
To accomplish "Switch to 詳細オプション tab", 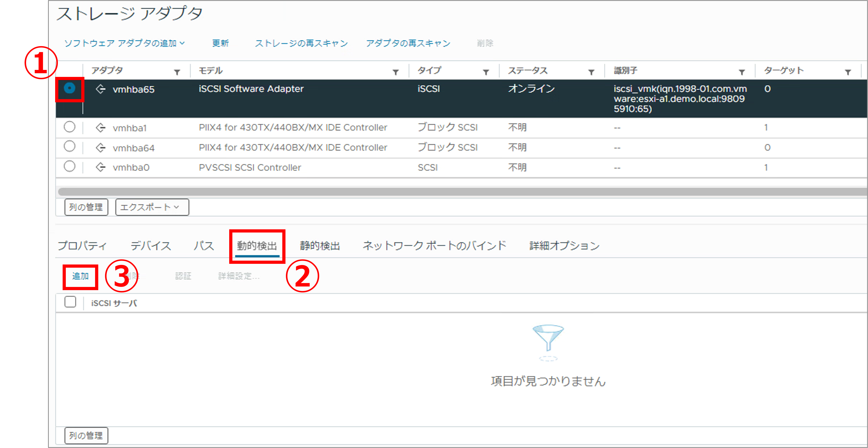I will click(x=564, y=246).
